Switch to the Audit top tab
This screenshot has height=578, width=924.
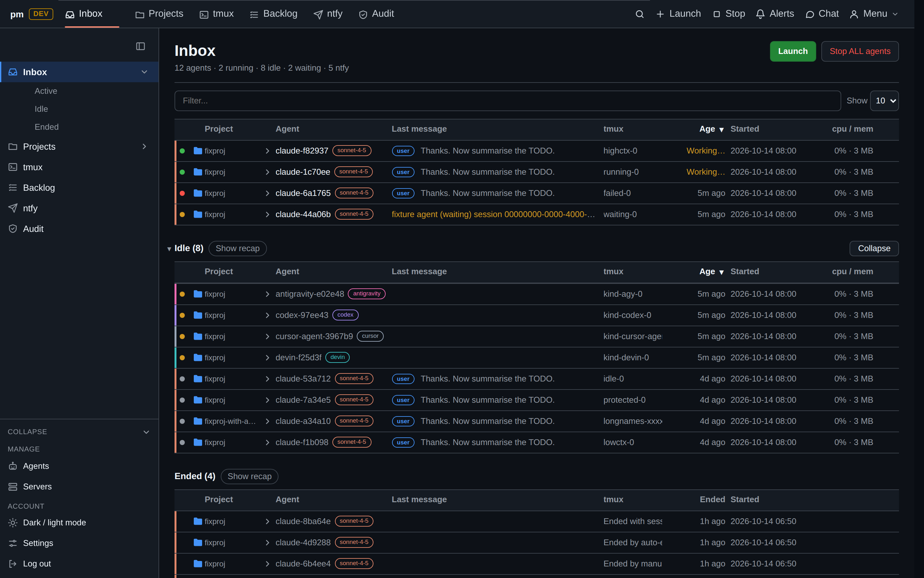click(376, 14)
